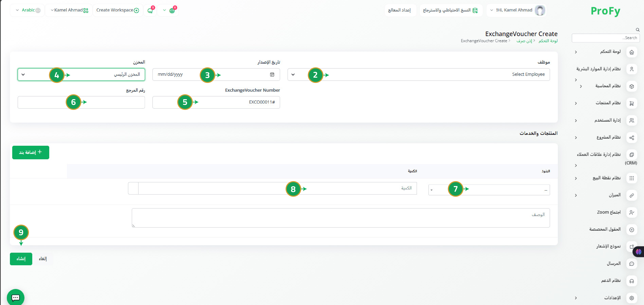Open the support system menu item

611,281
